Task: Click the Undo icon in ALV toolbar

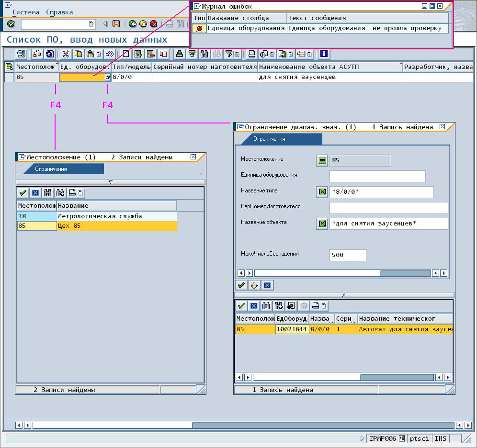Action: pyautogui.click(x=109, y=54)
